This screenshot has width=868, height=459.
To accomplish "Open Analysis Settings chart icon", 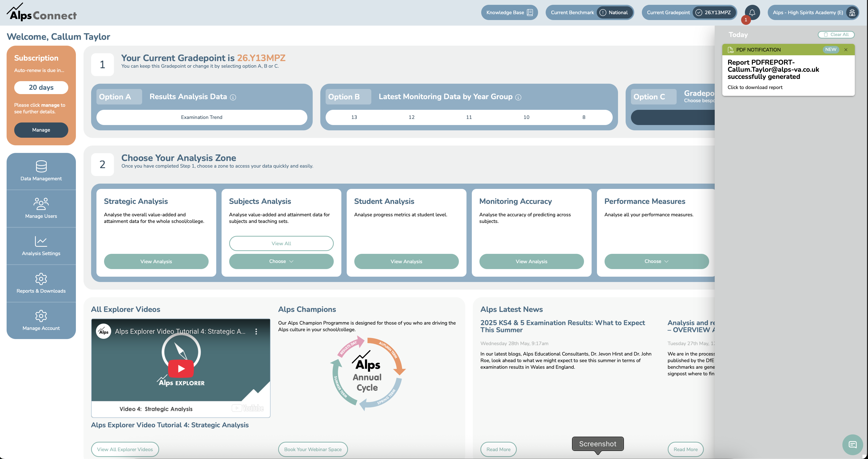I will tap(41, 241).
